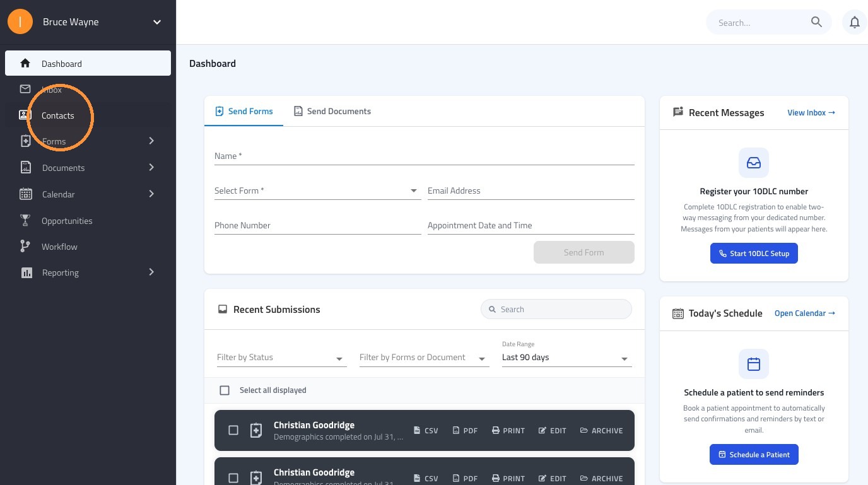Click Appointment Date and Time field
The height and width of the screenshot is (485, 868).
click(x=531, y=225)
